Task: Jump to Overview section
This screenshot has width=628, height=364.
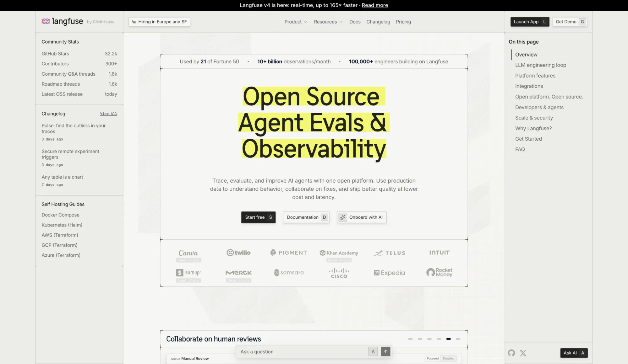Action: (x=526, y=55)
